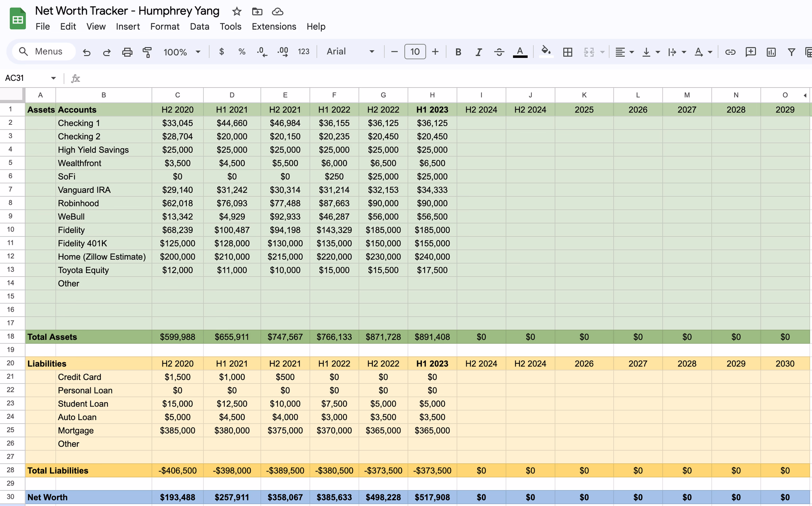The width and height of the screenshot is (812, 506).
Task: Toggle italic formatting
Action: [479, 52]
